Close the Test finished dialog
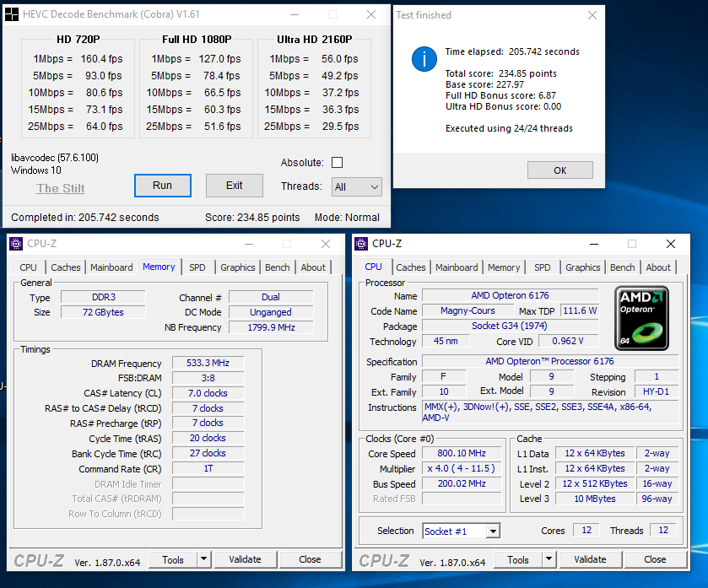Screen dimensions: 708x588 (592, 15)
